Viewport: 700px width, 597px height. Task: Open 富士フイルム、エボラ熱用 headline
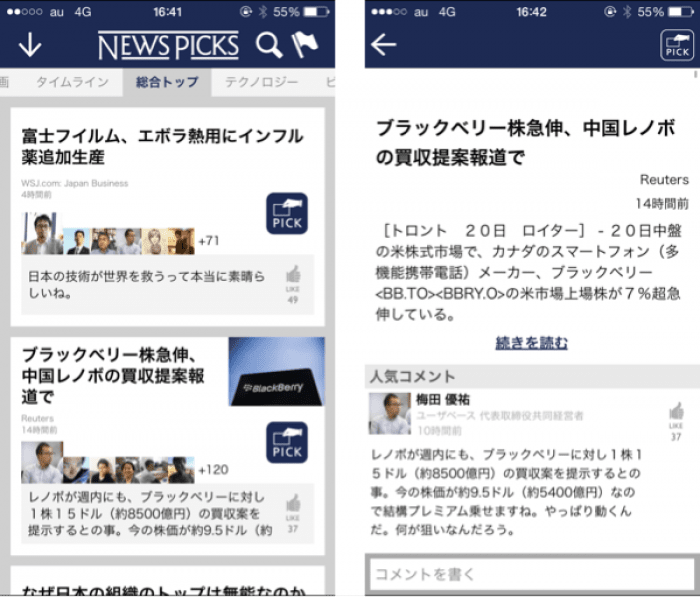click(162, 146)
